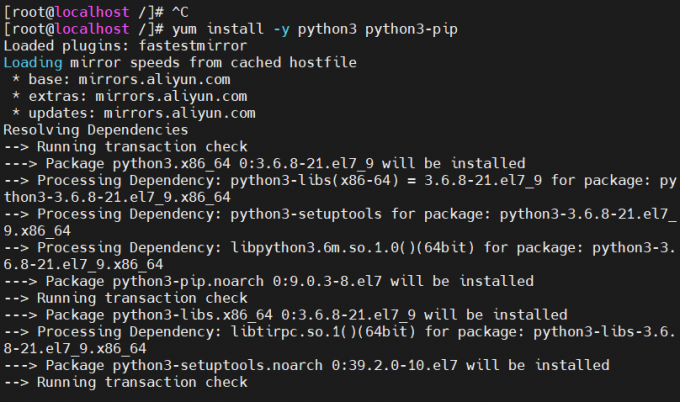Click the python3-setuptools processing dependency line
Viewport: 680px width, 402px height.
[340, 214]
